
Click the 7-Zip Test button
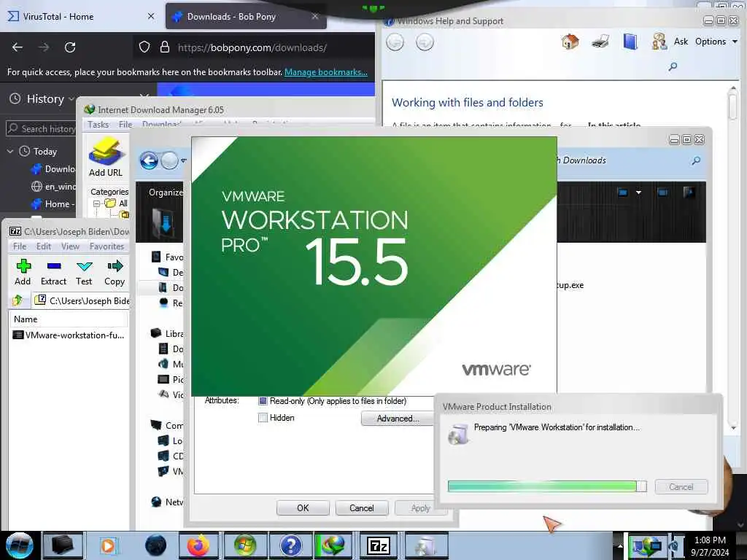pyautogui.click(x=85, y=273)
